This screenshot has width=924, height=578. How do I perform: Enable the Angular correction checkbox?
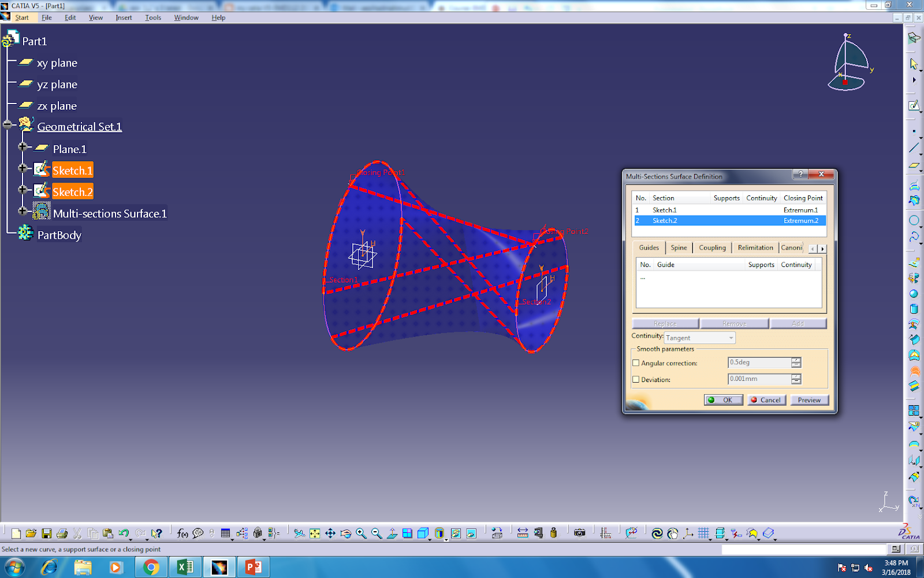636,362
